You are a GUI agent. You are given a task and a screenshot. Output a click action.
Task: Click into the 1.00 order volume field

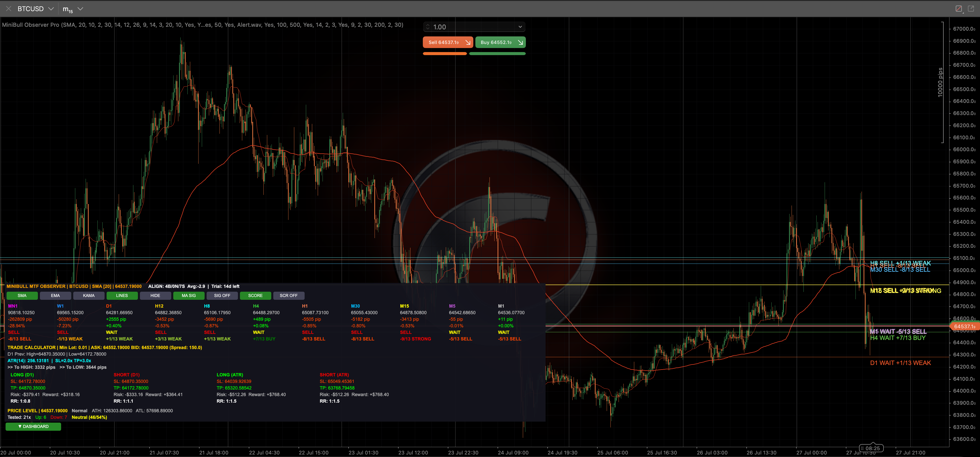click(474, 27)
